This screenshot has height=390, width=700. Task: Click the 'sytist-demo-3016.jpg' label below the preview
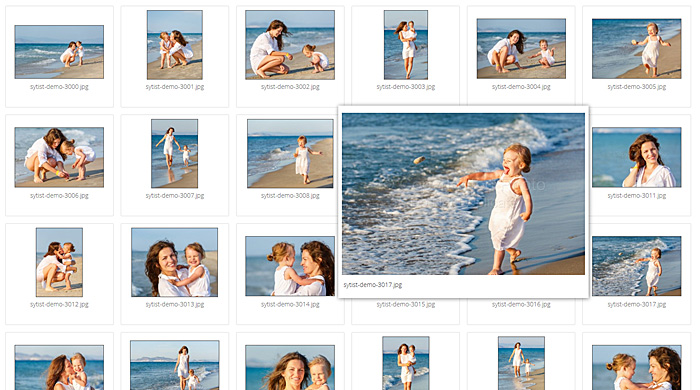coord(521,304)
